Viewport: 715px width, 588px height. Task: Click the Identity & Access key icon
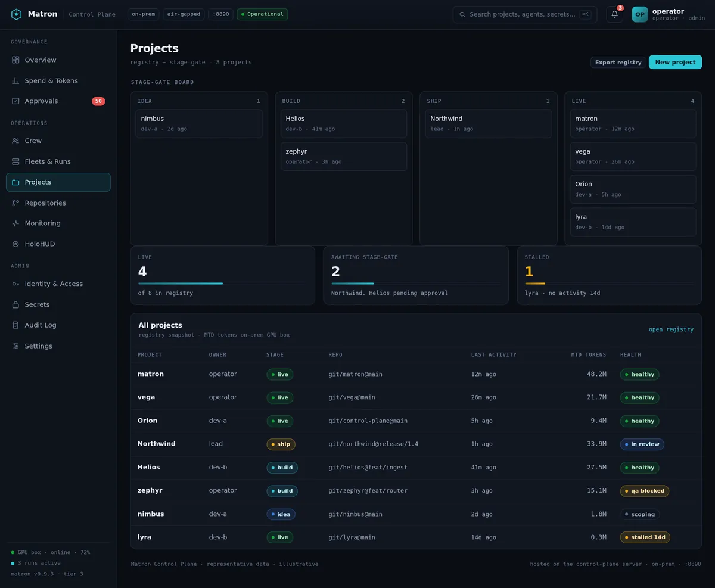(x=15, y=284)
